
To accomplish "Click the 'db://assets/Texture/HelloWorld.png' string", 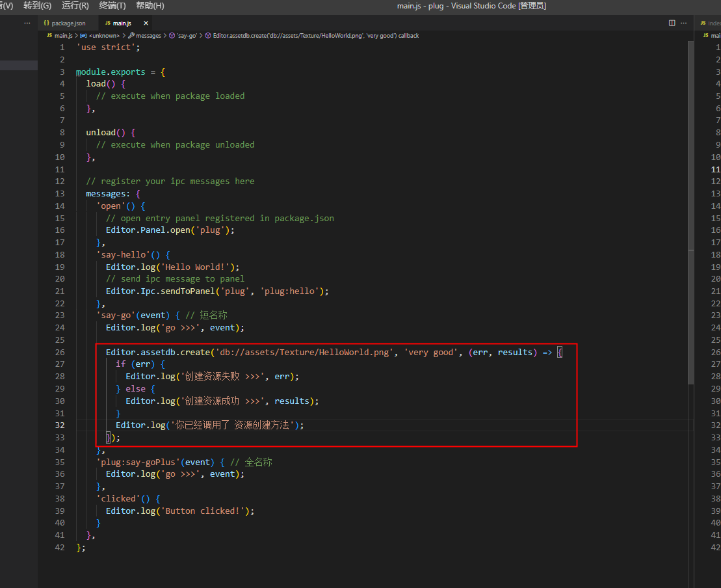I will 304,353.
